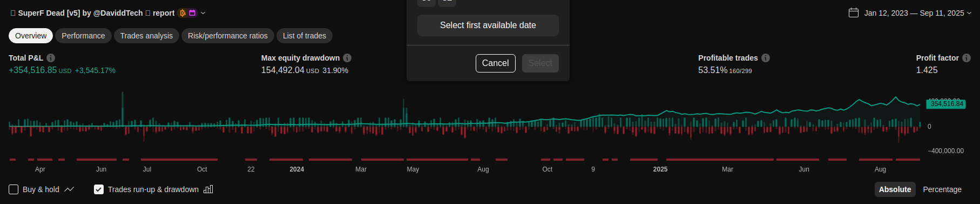Screen dimensions: 980x204
Task: Click the info icon next to Profit factor
Action: click(967, 58)
